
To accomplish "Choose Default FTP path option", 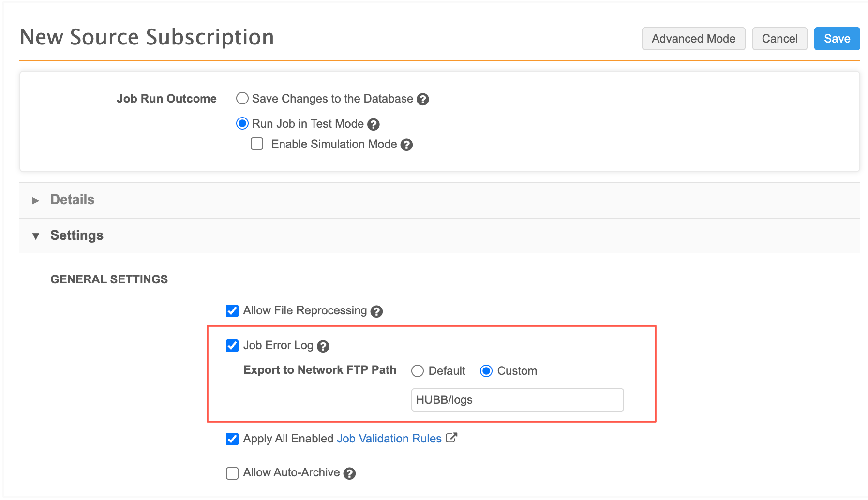I will (418, 371).
